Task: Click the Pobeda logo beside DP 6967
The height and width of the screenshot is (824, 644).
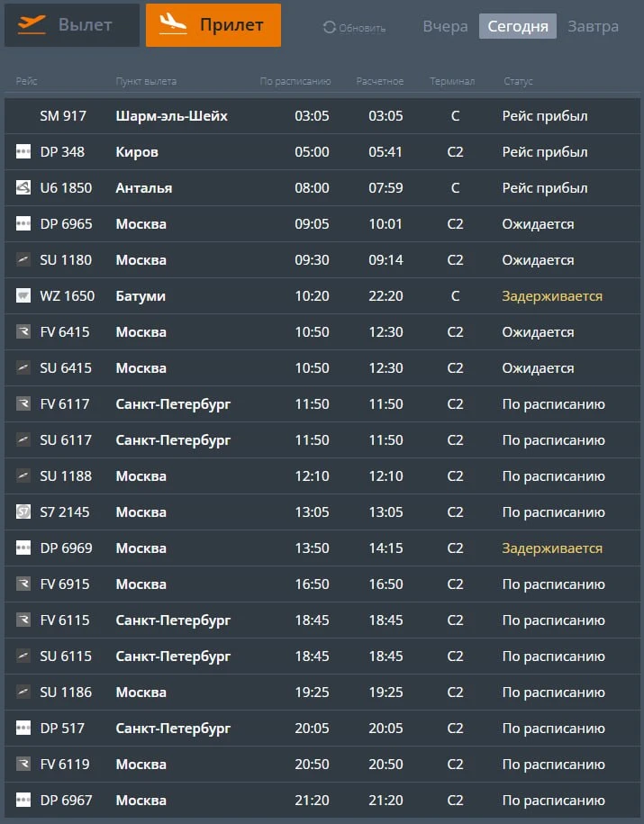Action: 23,800
